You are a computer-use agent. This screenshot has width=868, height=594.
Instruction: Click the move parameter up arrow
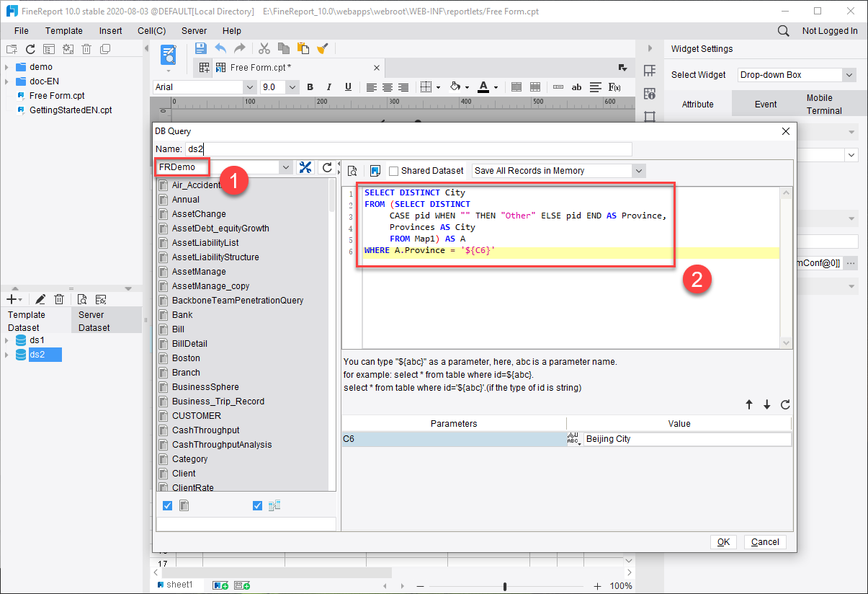(749, 405)
